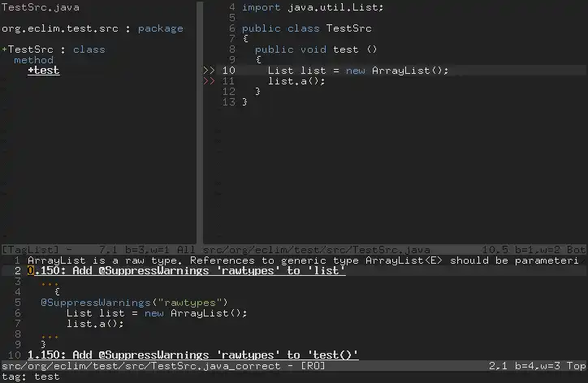
Task: Click the ArrayList raw type warning message line
Action: click(x=304, y=260)
